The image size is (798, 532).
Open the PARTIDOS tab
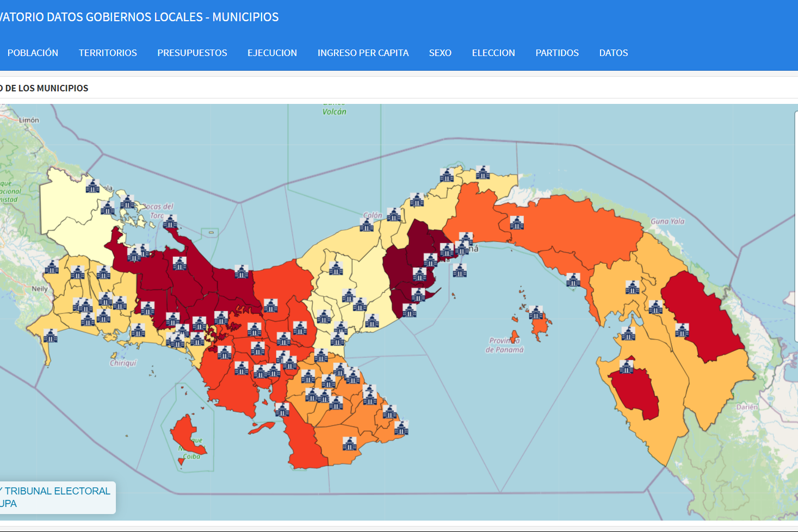point(557,53)
